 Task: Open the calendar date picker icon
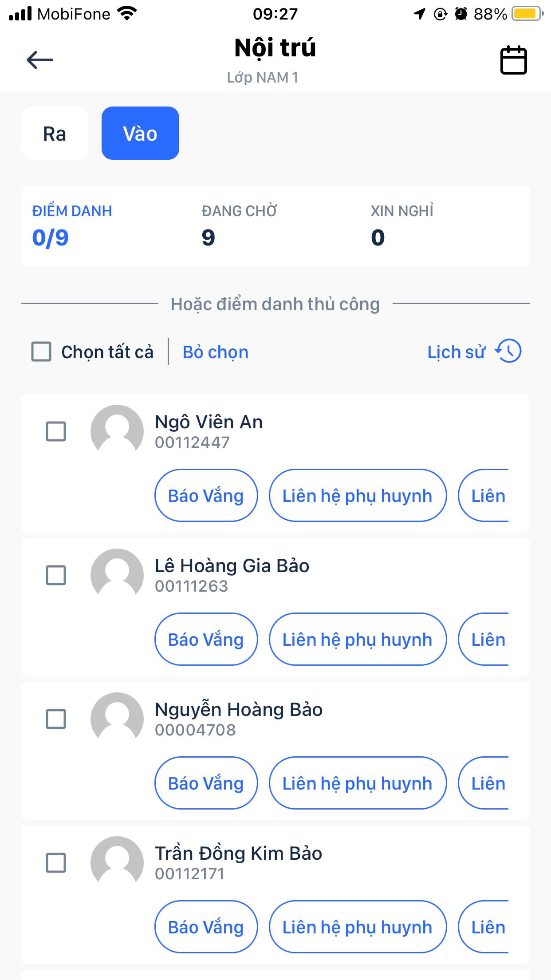pos(514,60)
